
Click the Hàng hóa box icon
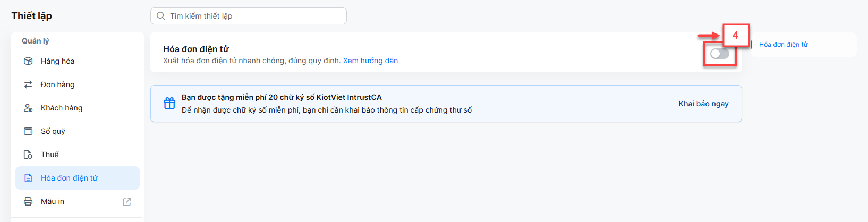pyautogui.click(x=28, y=61)
